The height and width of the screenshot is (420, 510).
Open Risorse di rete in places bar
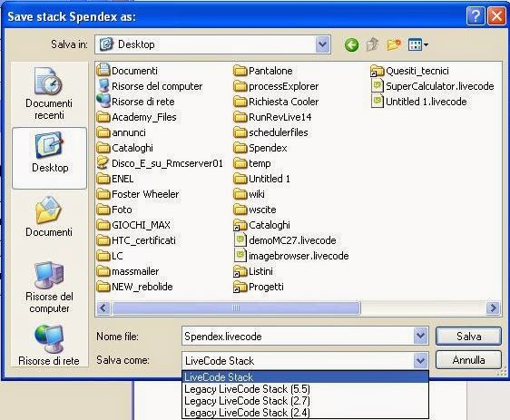(x=49, y=346)
